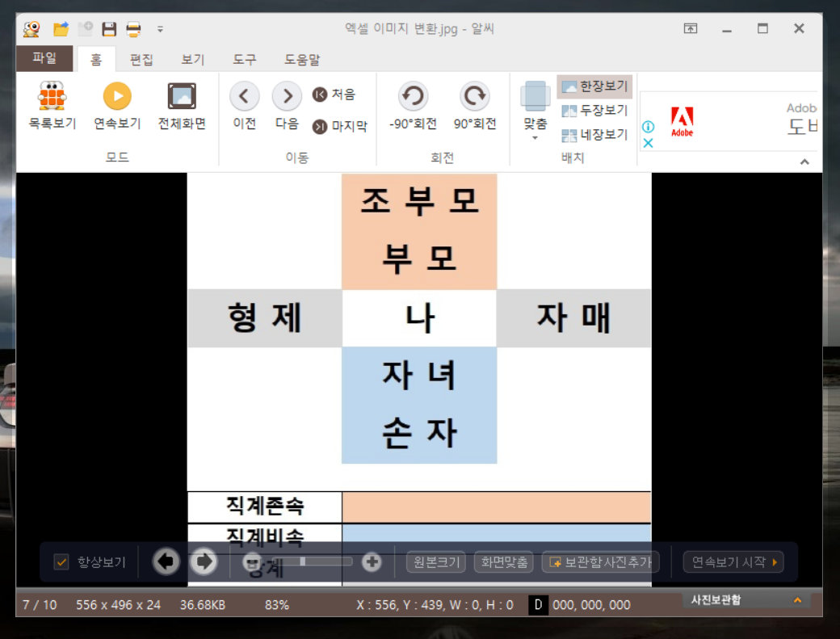
Task: Open quick access toolbar customize menu
Action: pos(160,29)
